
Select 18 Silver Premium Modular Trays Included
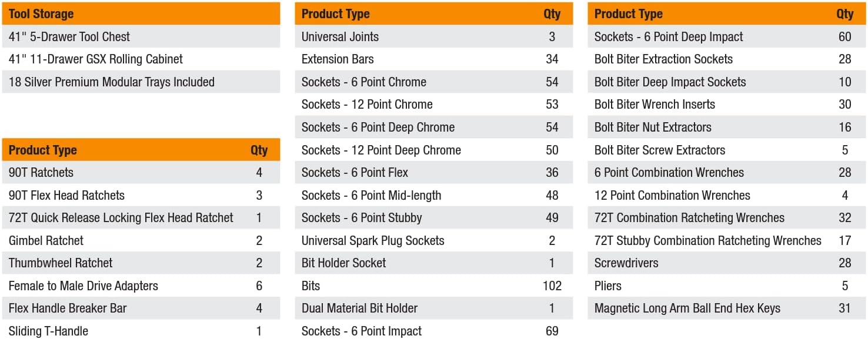click(112, 82)
